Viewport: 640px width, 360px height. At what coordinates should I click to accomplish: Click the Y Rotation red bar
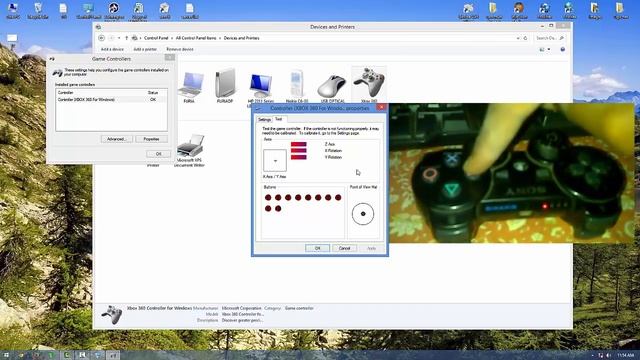coord(298,157)
